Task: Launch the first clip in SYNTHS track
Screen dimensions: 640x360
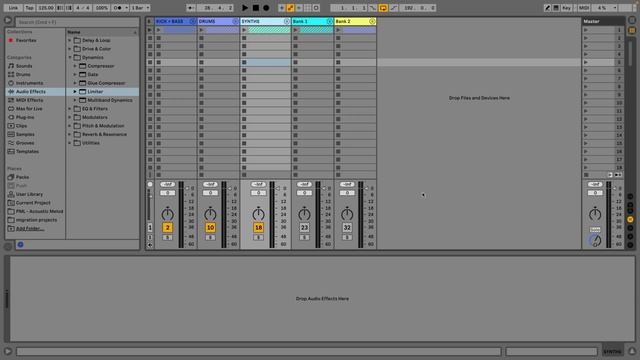Action: coord(244,30)
